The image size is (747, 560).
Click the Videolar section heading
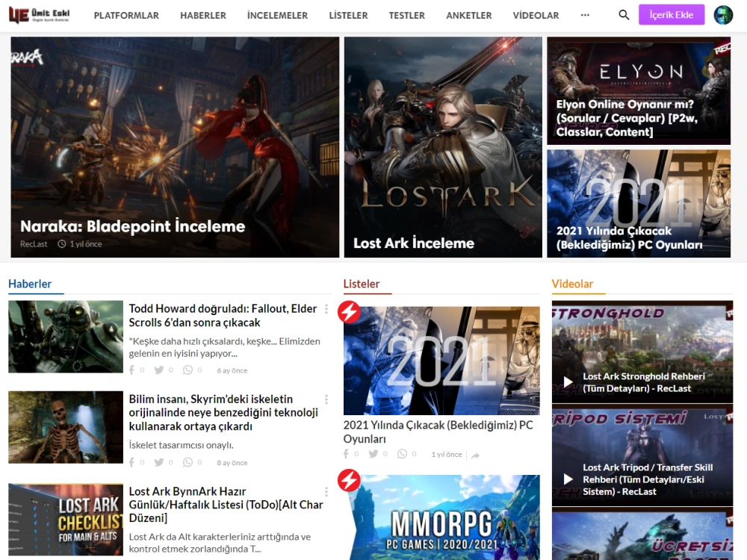[572, 284]
